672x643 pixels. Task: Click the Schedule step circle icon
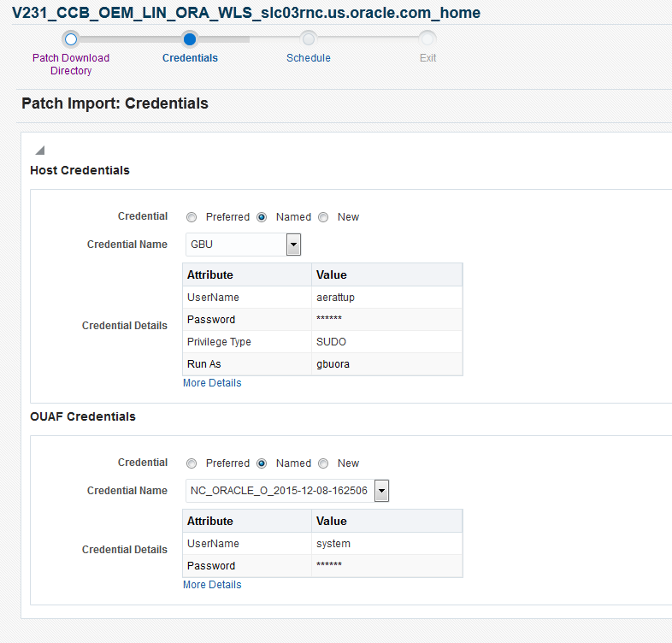point(309,38)
